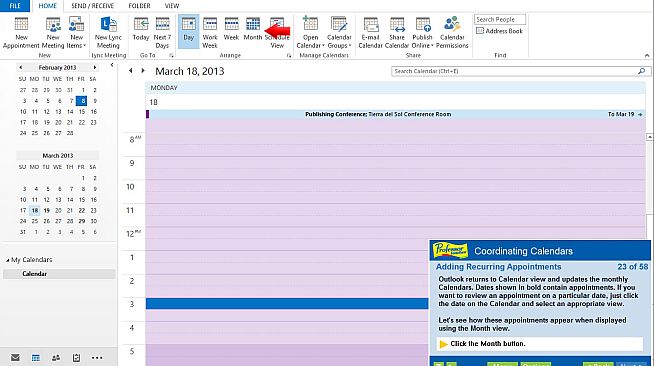Screen dimensions: 654x366
Task: Select bold March 19 in date navigator
Action: (x=47, y=211)
